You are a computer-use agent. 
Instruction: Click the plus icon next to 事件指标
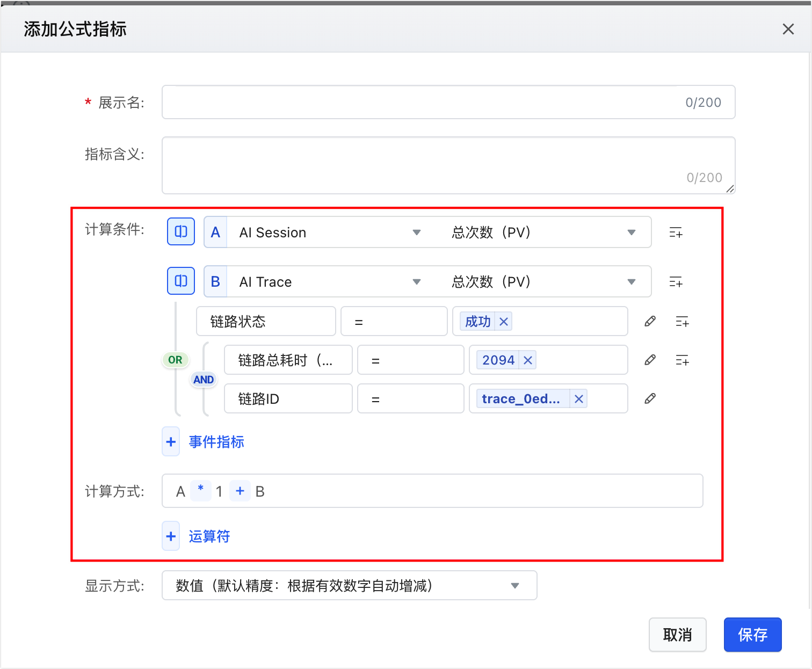click(171, 442)
